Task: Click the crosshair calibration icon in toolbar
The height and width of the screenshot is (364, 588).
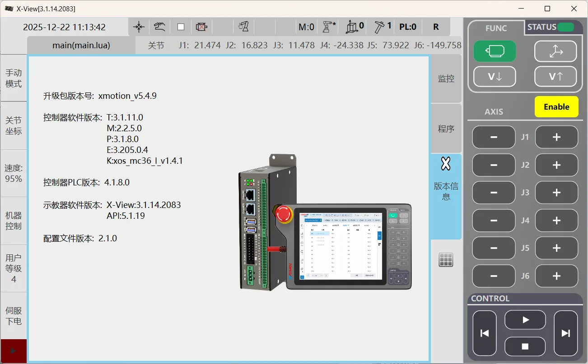Action: pyautogui.click(x=139, y=27)
